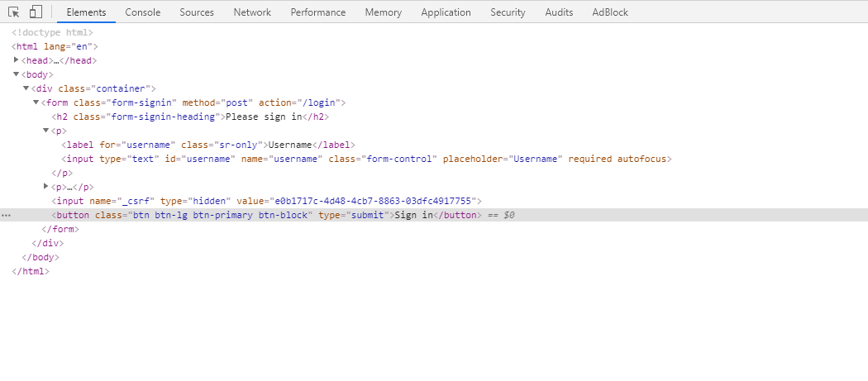The width and height of the screenshot is (868, 381).
Task: Click the three-dots beside the button row
Action: (6, 215)
